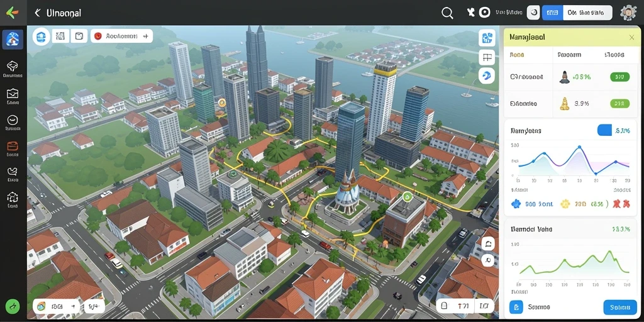
Task: Close the Manajlaool panel
Action: pyautogui.click(x=631, y=37)
